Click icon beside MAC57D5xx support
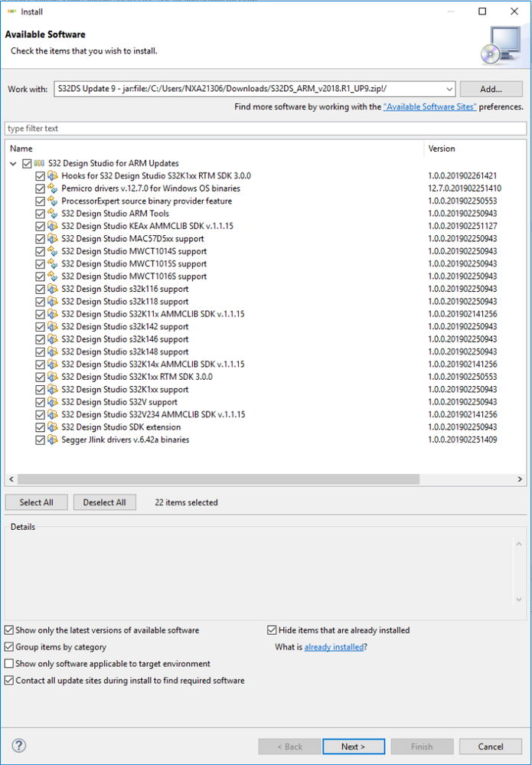This screenshot has width=532, height=765. (x=53, y=239)
